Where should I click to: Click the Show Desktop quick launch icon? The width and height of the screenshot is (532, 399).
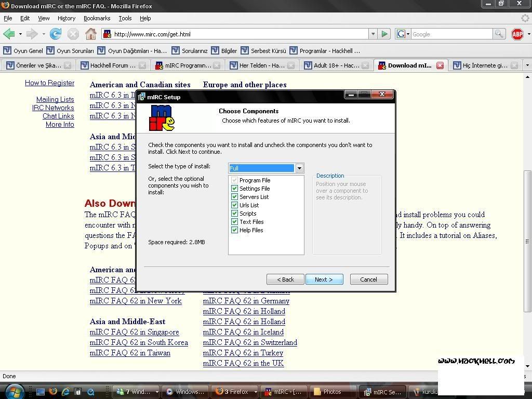tap(41, 392)
